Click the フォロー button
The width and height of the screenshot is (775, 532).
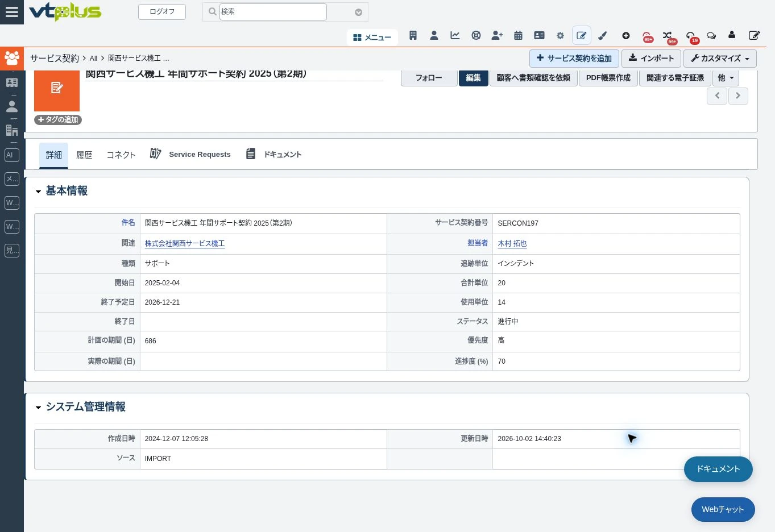[x=429, y=78]
